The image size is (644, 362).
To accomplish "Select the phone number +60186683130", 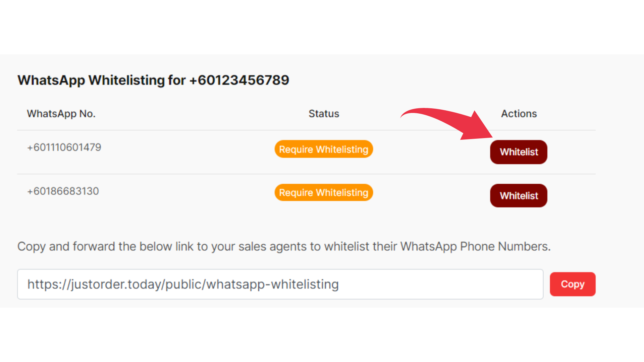I will 63,191.
